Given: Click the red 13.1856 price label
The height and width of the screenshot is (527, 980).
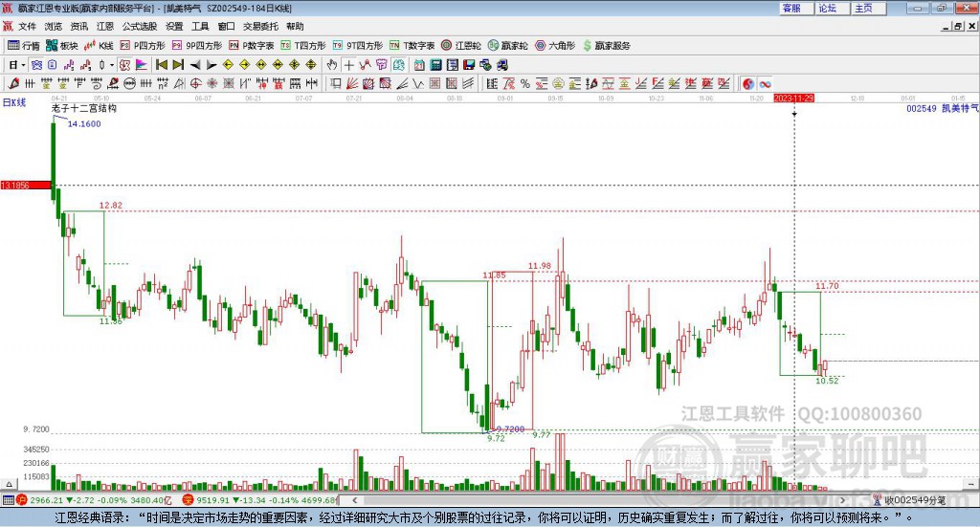Looking at the screenshot, I should click(x=26, y=186).
